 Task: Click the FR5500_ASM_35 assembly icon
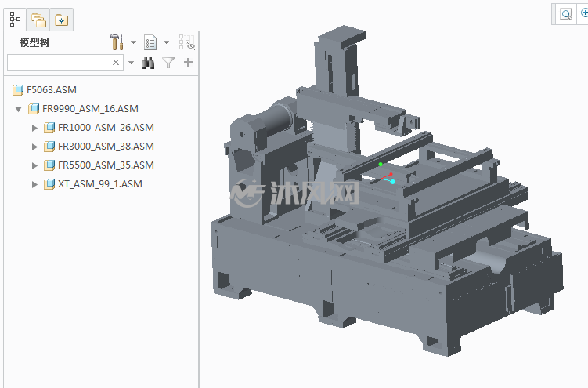pyautogui.click(x=49, y=165)
